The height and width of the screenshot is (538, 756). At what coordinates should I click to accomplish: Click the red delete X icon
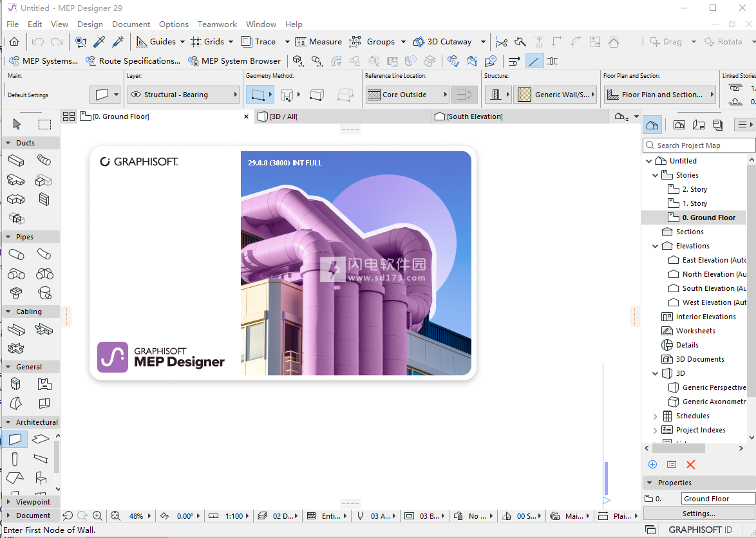[691, 465]
